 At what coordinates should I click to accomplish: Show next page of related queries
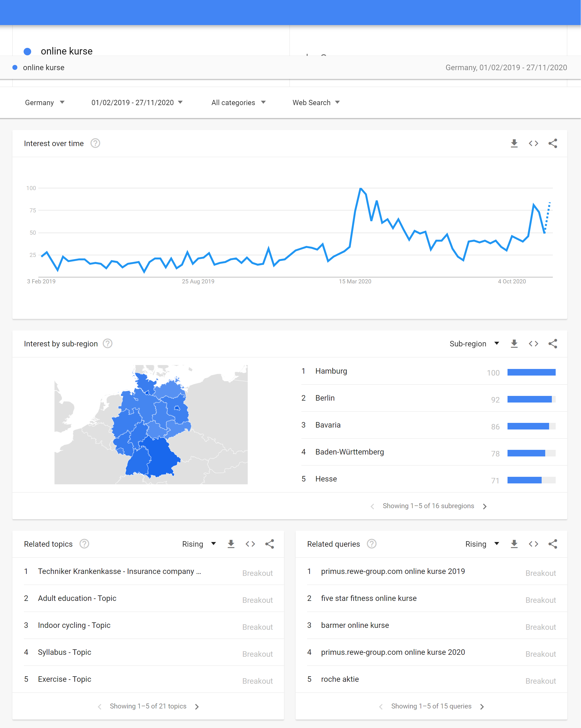pyautogui.click(x=482, y=706)
